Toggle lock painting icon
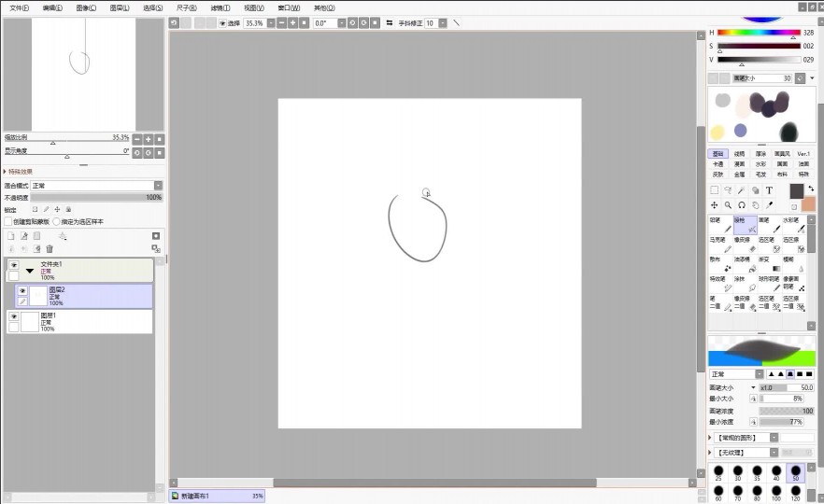The image size is (824, 504). coord(46,209)
